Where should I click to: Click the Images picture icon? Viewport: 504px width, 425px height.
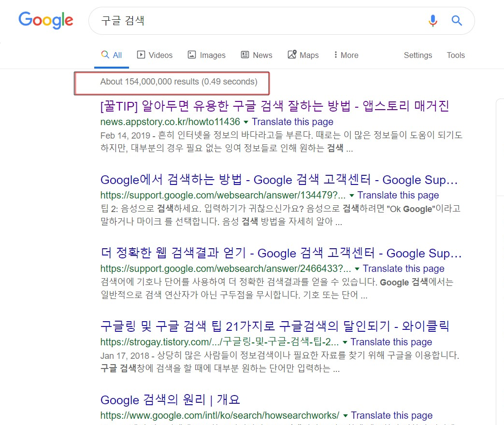tap(191, 55)
